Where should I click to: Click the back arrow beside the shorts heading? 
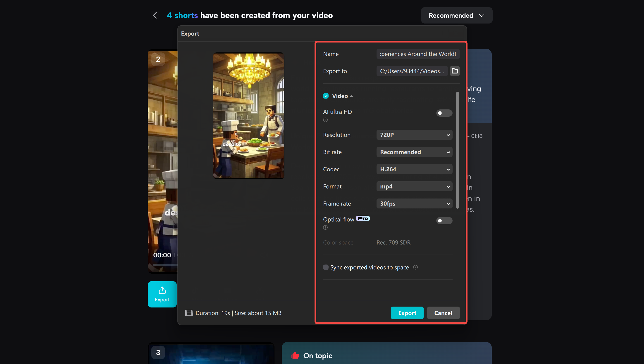click(155, 15)
